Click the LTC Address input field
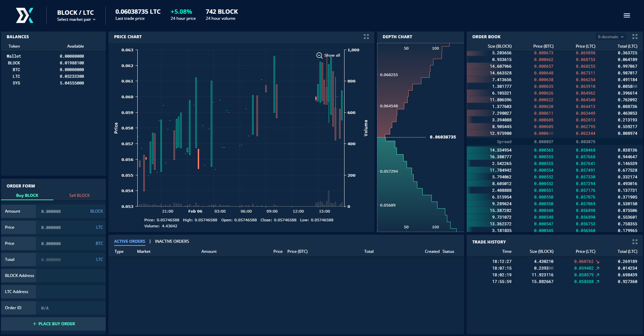The height and width of the screenshot is (336, 644). (71, 292)
